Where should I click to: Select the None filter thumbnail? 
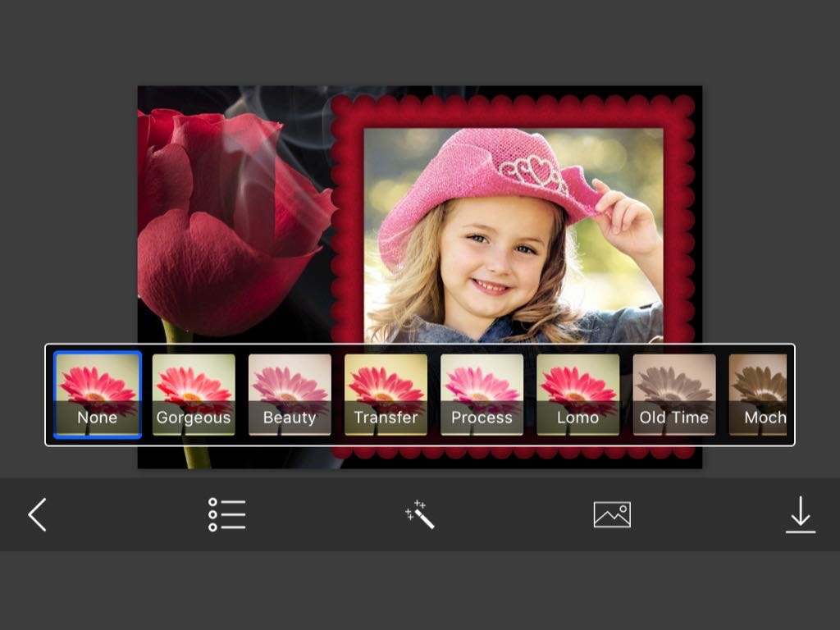(x=98, y=395)
